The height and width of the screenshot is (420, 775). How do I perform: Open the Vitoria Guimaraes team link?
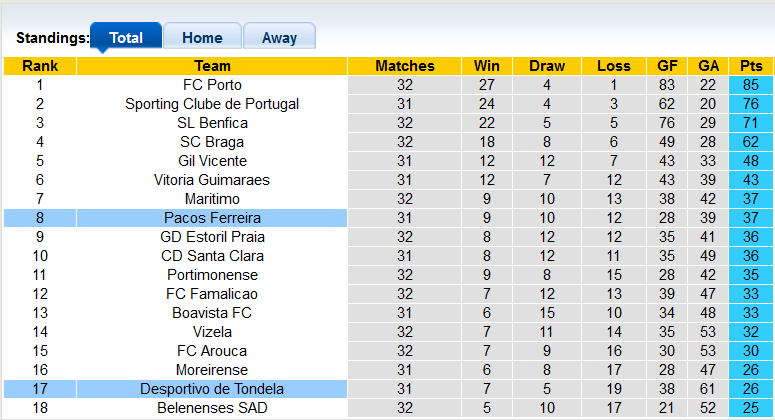(212, 180)
